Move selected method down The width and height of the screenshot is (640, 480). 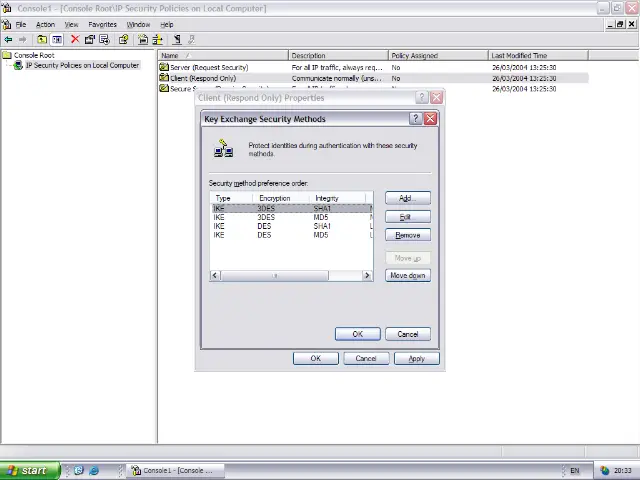[x=407, y=275]
